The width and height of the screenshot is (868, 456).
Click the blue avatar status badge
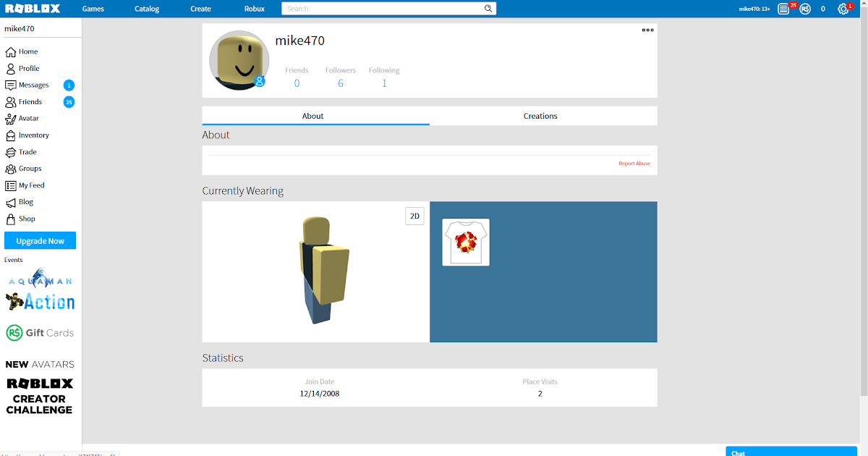pyautogui.click(x=260, y=81)
